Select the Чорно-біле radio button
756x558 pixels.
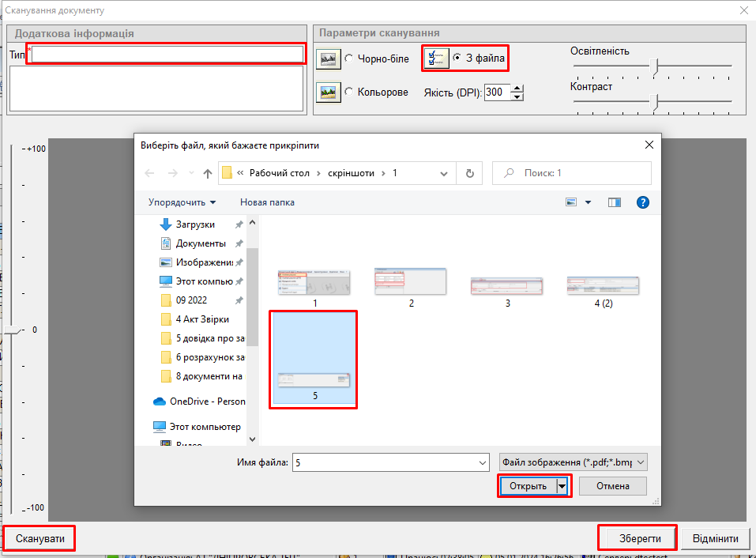click(349, 58)
